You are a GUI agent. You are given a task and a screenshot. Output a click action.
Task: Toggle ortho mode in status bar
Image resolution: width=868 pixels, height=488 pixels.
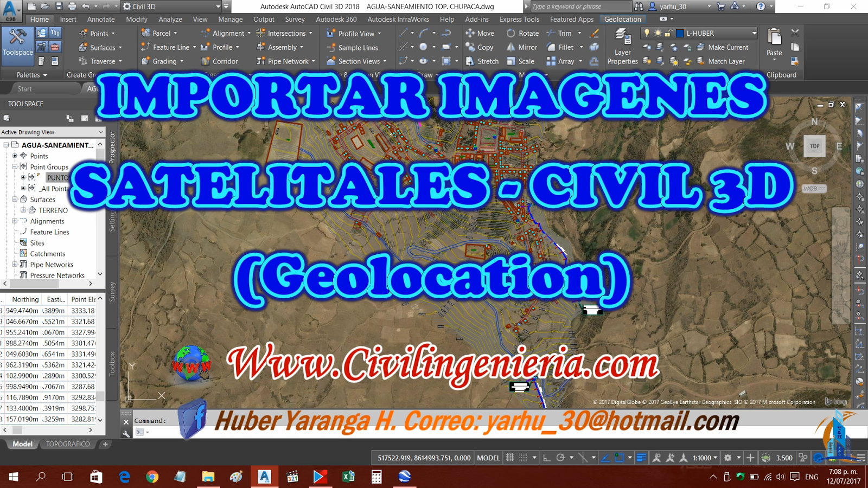547,458
